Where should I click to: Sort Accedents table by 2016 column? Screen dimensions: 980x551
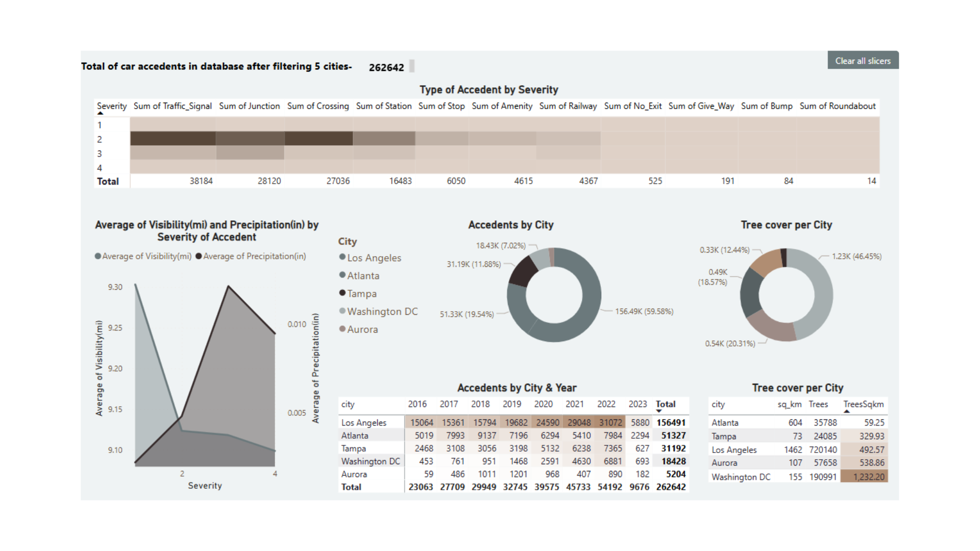[x=417, y=404]
